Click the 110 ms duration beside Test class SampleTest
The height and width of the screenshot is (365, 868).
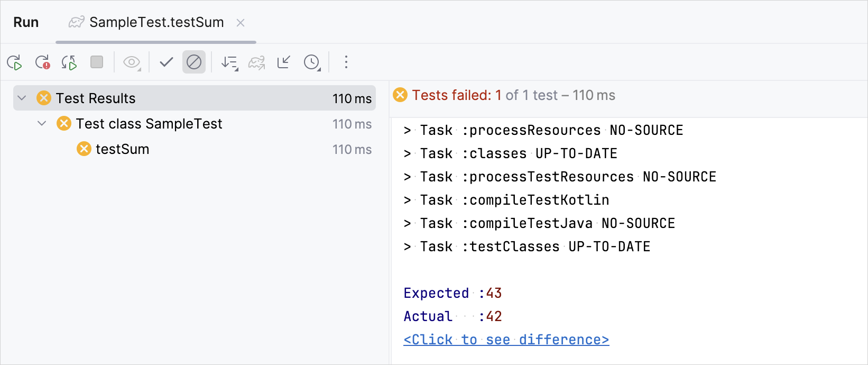(x=352, y=124)
